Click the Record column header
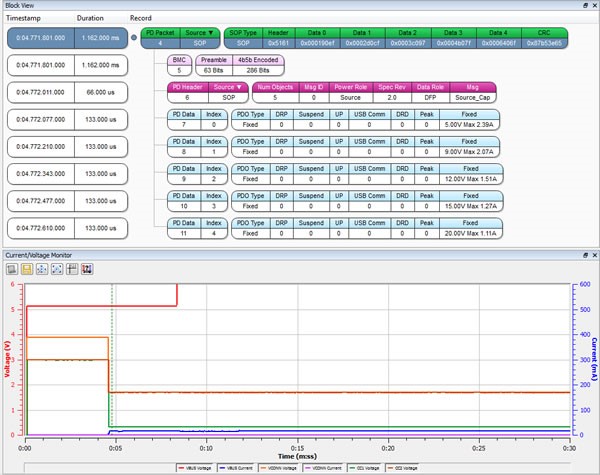Screen dimensions: 600x475 pos(141,18)
